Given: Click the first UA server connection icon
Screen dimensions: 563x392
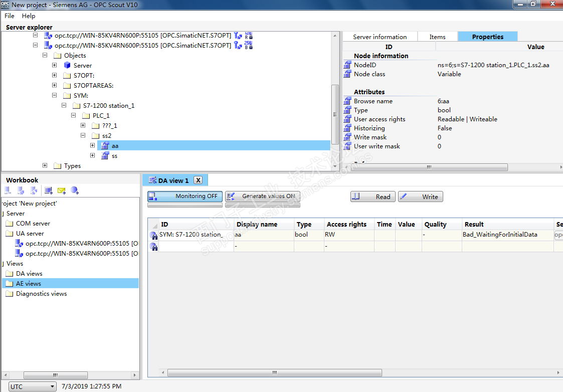Looking at the screenshot, I should pyautogui.click(x=48, y=35).
